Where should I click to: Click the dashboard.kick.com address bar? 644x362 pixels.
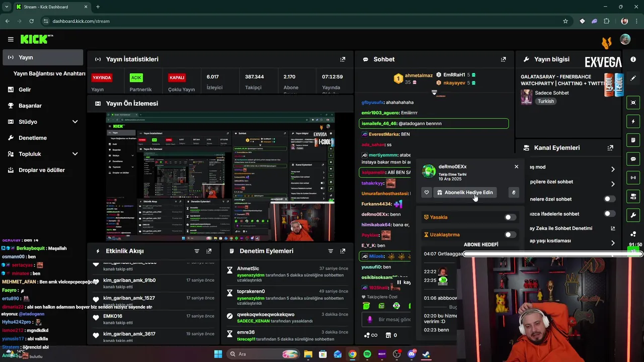coord(302,21)
